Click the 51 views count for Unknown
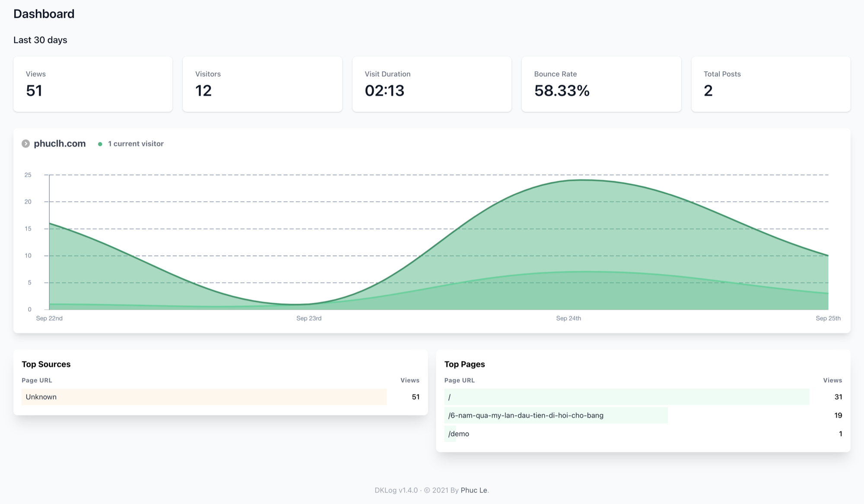The width and height of the screenshot is (864, 504). (x=416, y=397)
